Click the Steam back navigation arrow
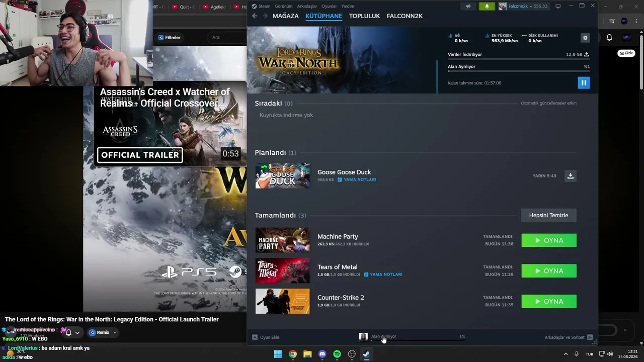Viewport: 644px width, 362px height. (x=255, y=16)
